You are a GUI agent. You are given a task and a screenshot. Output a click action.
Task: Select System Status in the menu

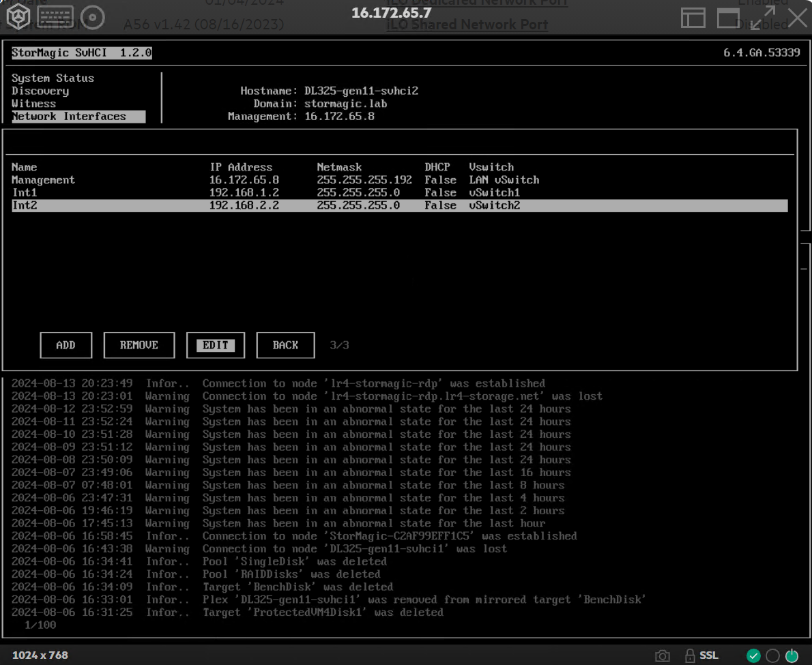(53, 78)
